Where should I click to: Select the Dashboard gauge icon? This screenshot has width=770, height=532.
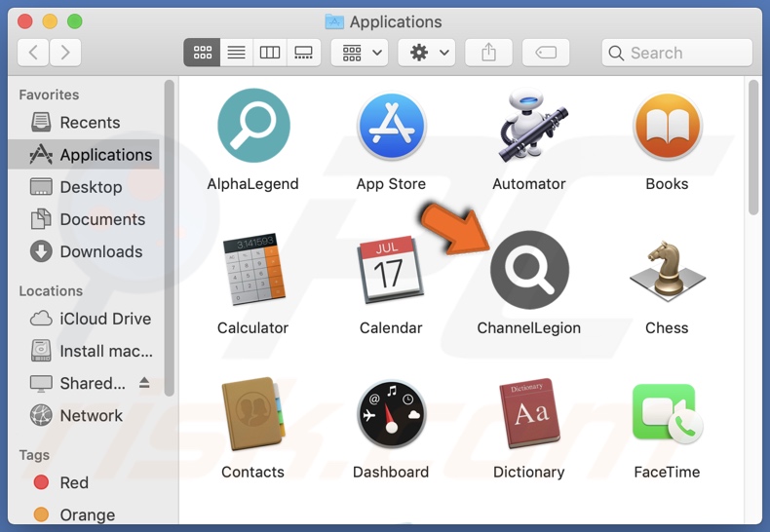pos(392,414)
